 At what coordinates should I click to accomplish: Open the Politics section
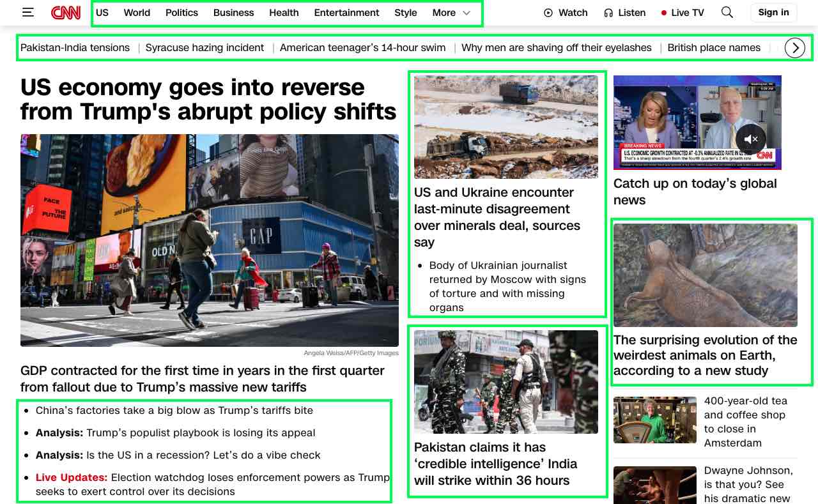(x=181, y=13)
